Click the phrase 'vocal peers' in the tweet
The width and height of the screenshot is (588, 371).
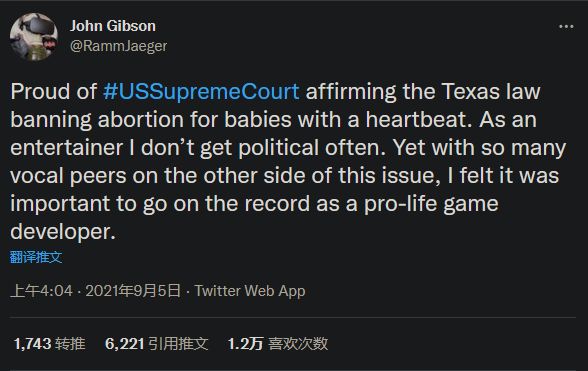pyautogui.click(x=68, y=176)
